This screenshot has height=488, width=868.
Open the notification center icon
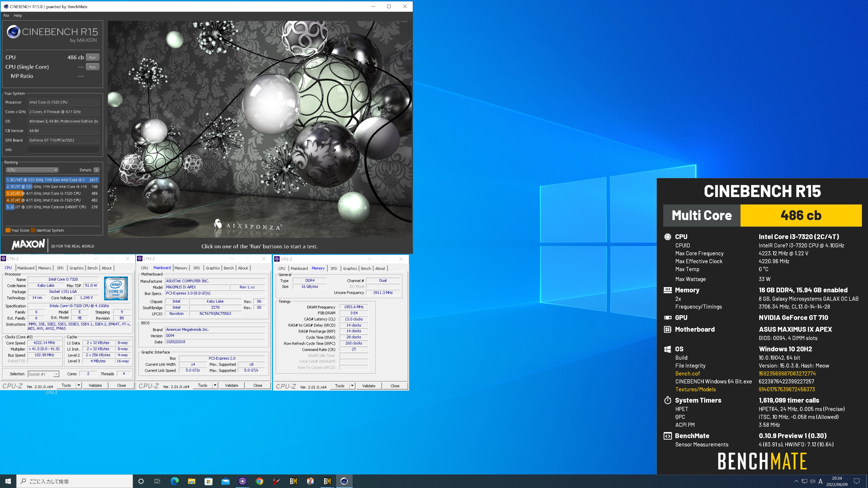tap(856, 481)
